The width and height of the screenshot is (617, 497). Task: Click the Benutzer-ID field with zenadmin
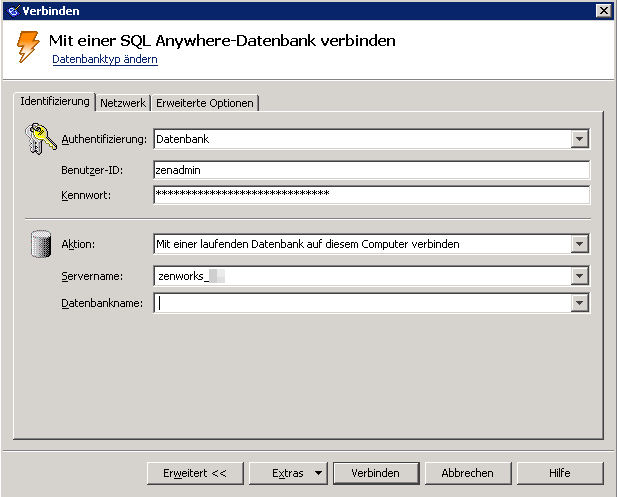coord(371,170)
